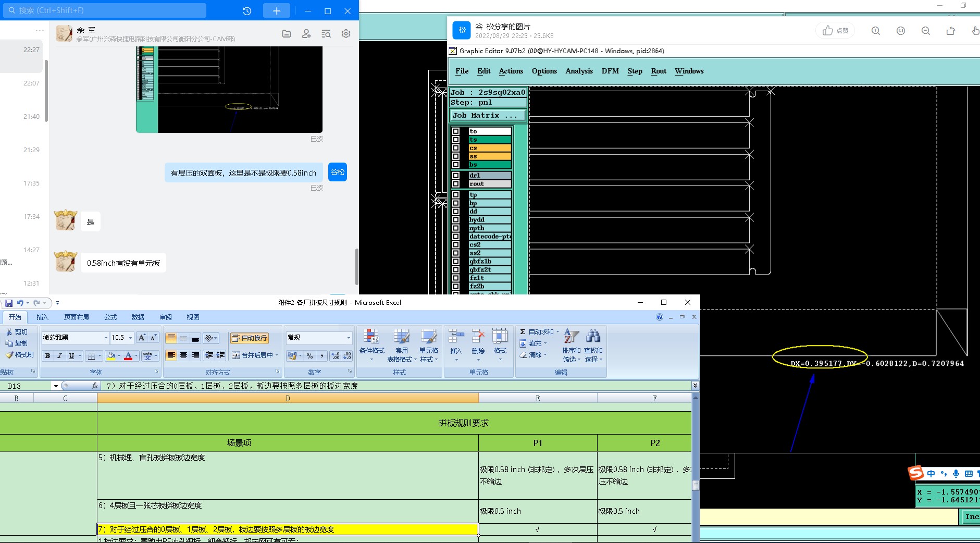Click the white 'to' layer color bar
The width and height of the screenshot is (980, 543).
490,131
